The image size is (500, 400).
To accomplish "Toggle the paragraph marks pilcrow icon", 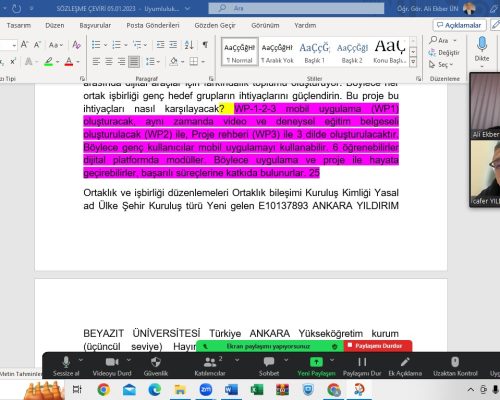I will pyautogui.click(x=205, y=45).
